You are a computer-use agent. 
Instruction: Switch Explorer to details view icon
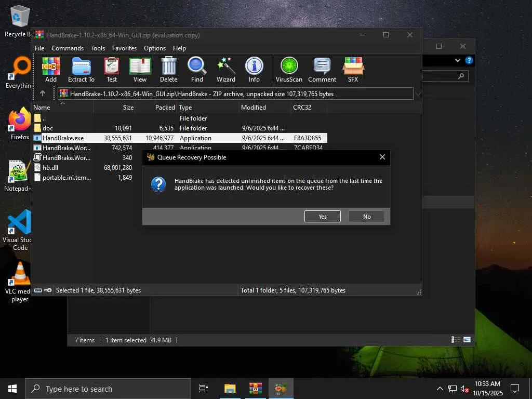pyautogui.click(x=455, y=340)
